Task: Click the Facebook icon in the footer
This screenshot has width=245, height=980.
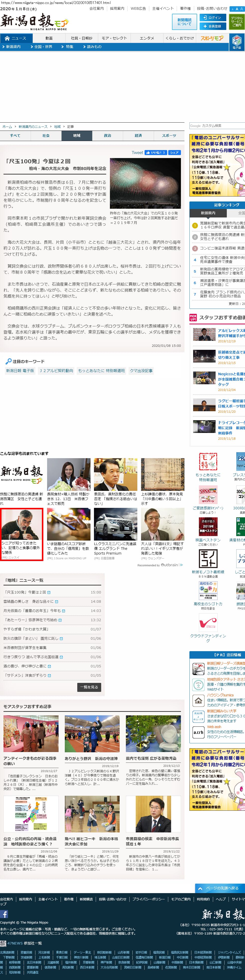Action: point(4,914)
